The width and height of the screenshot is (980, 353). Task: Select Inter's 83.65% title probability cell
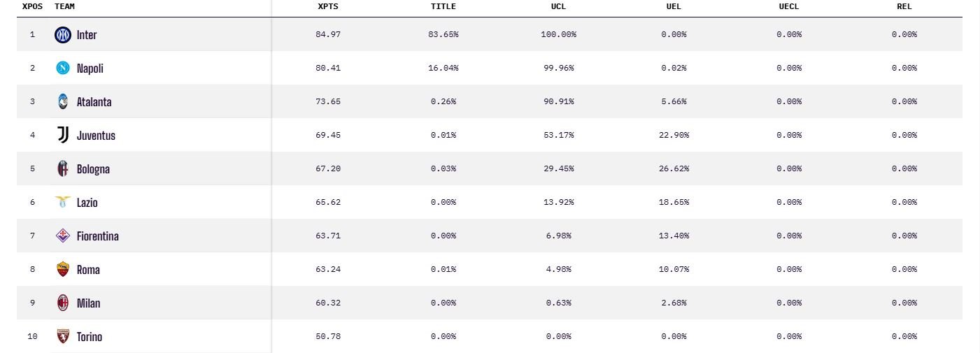coord(443,34)
